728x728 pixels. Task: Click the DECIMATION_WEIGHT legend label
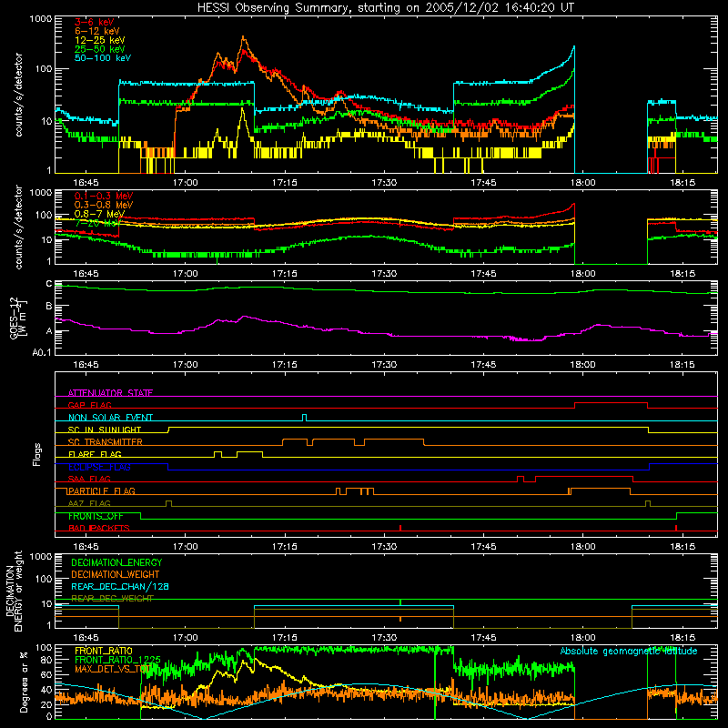tap(116, 575)
